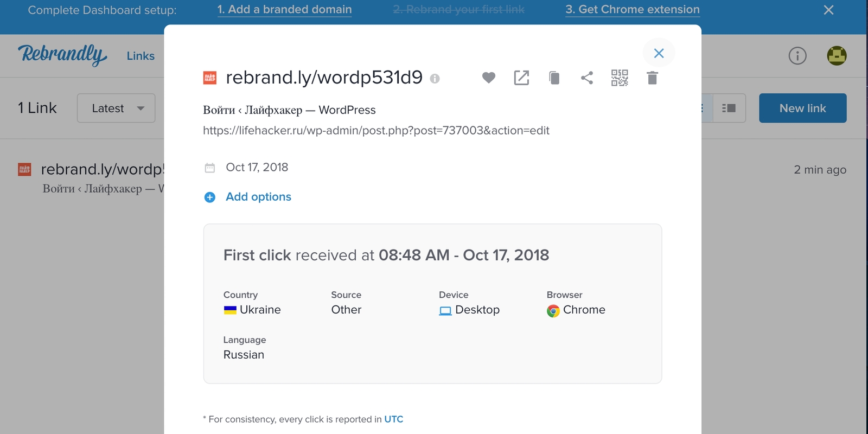868x434 pixels.
Task: Go to the Links menu item
Action: (x=141, y=56)
